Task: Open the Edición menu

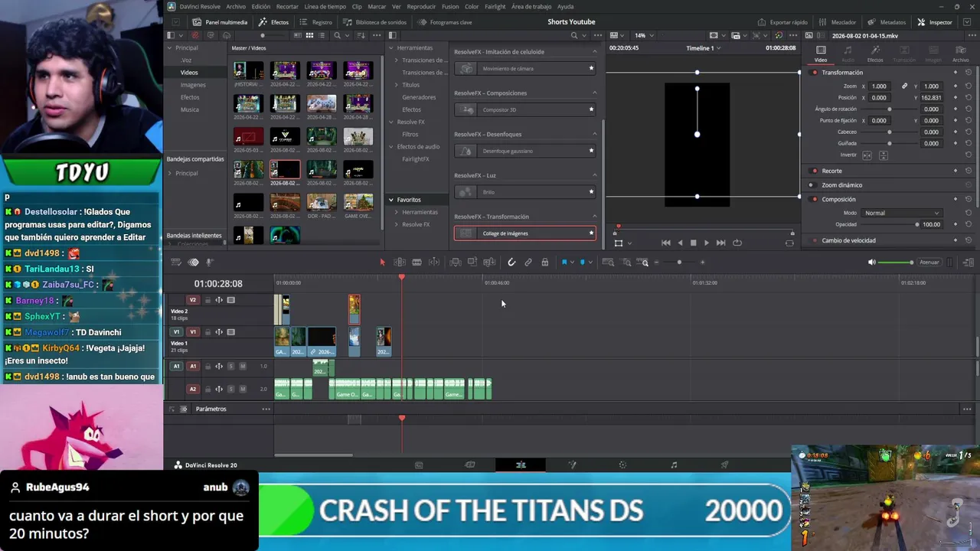Action: [261, 7]
